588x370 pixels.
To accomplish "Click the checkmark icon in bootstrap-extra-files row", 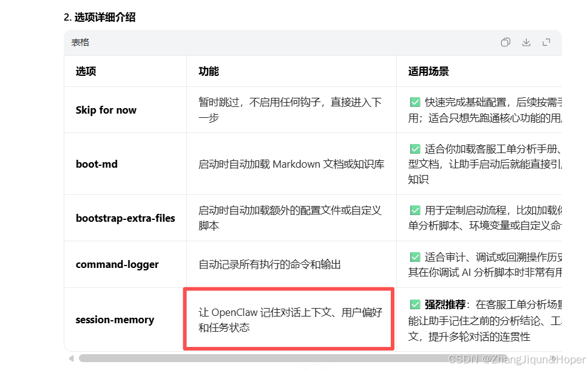I will (x=415, y=210).
